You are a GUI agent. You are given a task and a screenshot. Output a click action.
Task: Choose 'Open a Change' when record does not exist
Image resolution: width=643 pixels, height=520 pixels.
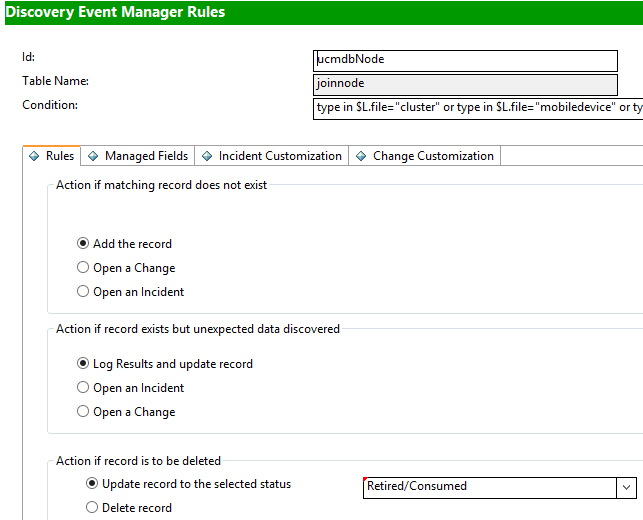click(x=84, y=268)
